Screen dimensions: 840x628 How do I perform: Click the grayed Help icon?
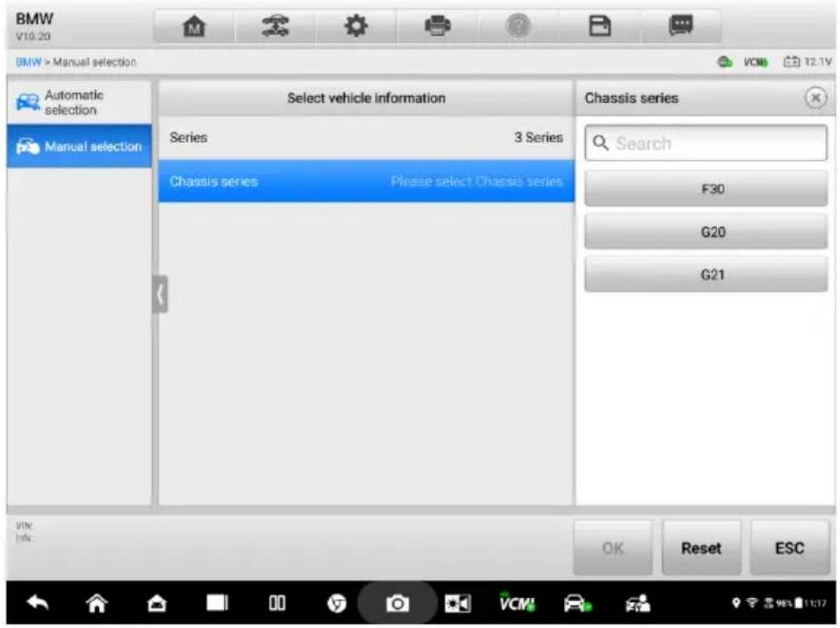coord(518,26)
